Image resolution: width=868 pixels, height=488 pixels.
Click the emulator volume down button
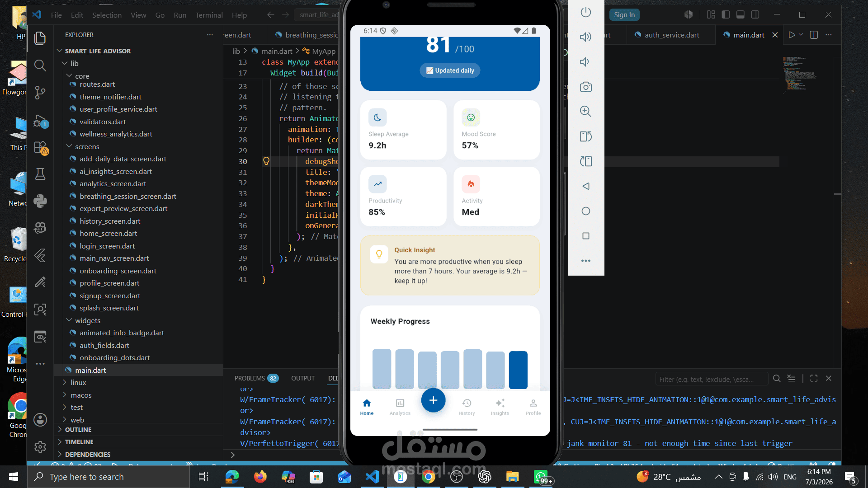coord(585,62)
